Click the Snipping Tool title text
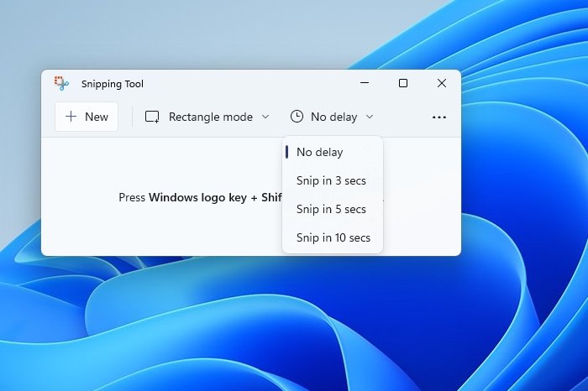 [x=113, y=84]
